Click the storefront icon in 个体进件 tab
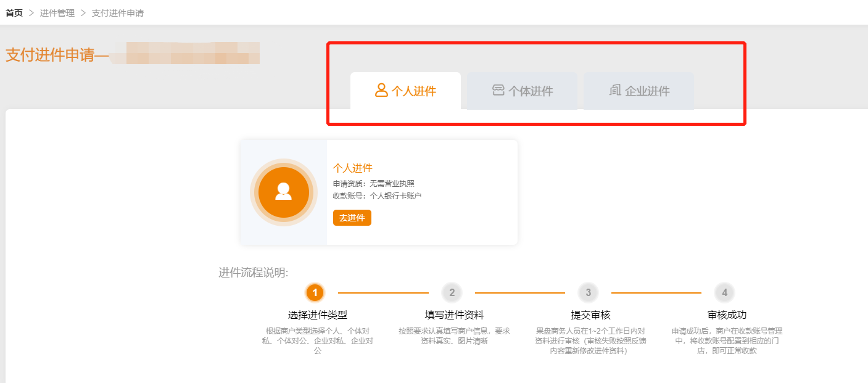This screenshot has width=868, height=383. tap(498, 91)
